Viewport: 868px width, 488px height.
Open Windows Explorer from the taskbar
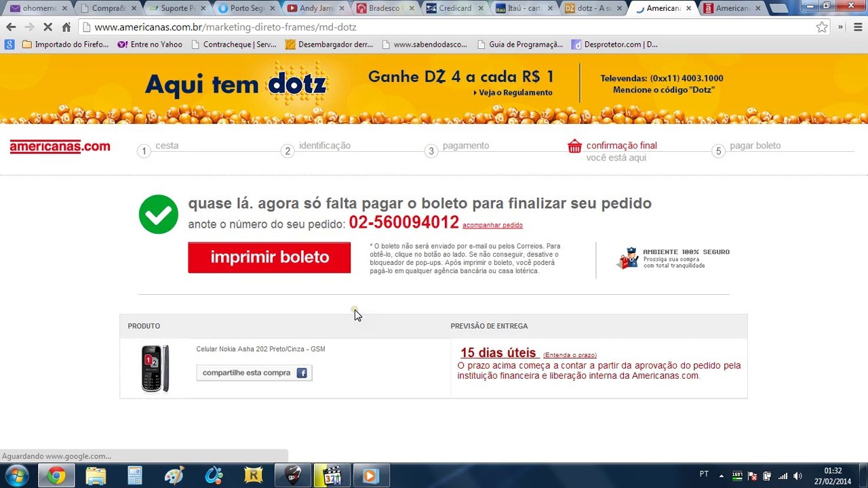96,476
